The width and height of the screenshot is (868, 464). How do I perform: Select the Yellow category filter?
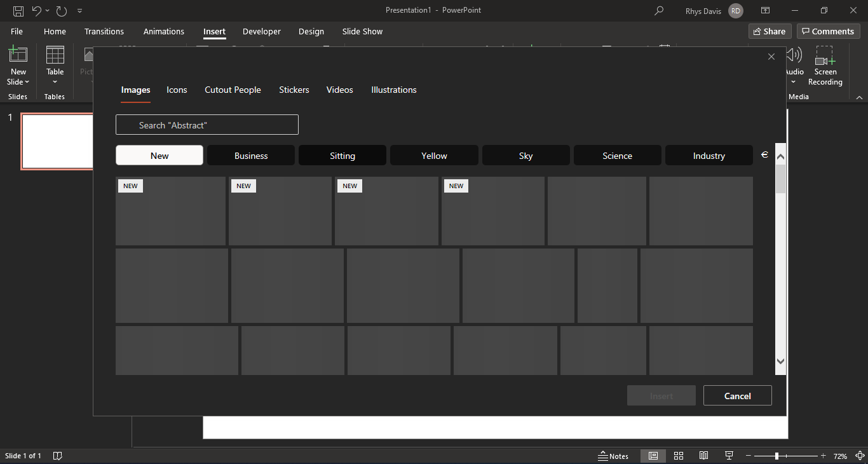[x=434, y=156]
